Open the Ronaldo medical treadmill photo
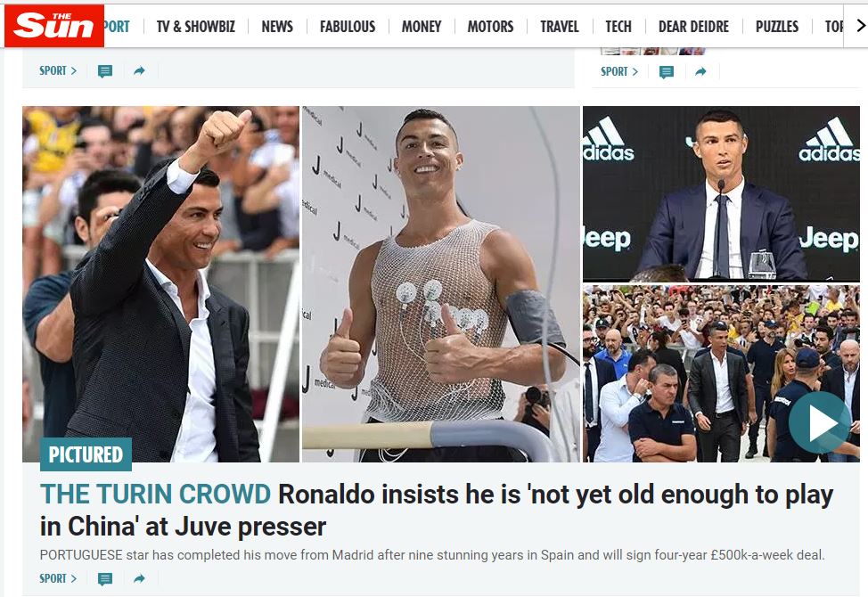This screenshot has width=868, height=597. (x=440, y=284)
